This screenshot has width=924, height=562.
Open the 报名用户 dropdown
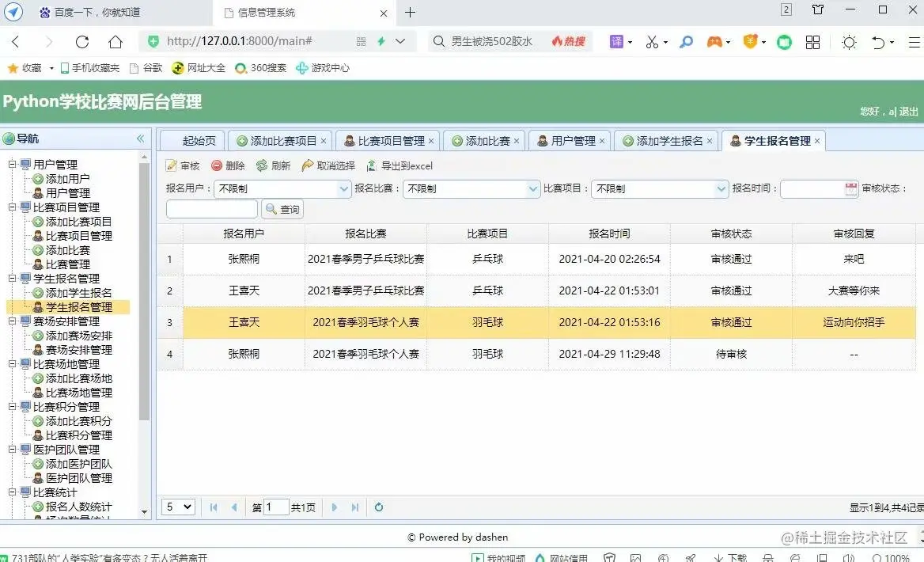pos(343,188)
